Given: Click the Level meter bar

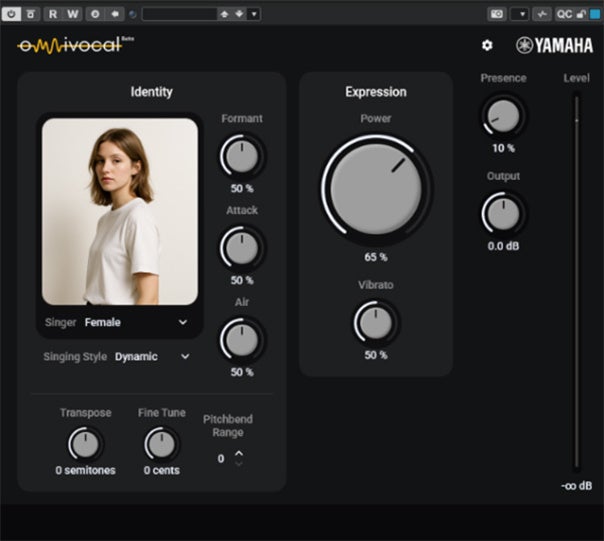Looking at the screenshot, I should click(577, 282).
